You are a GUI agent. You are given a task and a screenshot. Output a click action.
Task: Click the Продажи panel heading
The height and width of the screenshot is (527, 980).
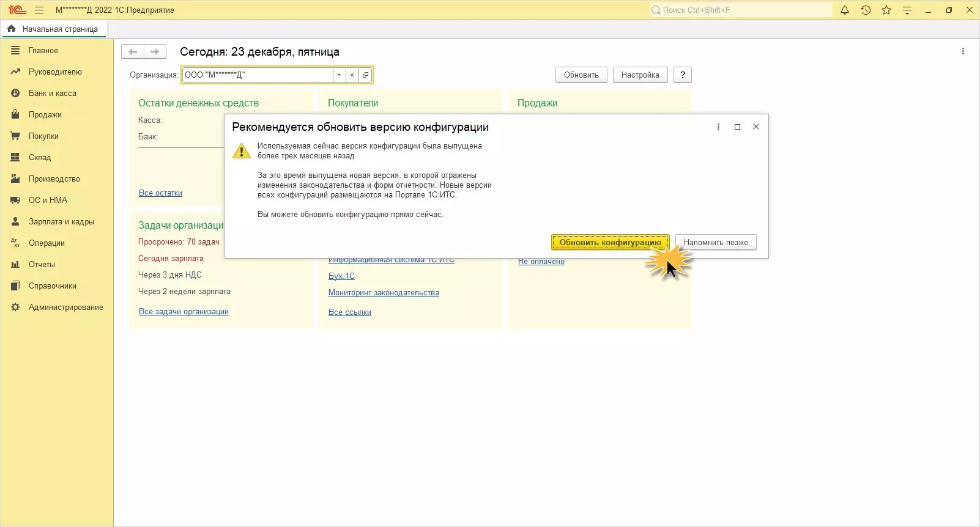coord(537,103)
